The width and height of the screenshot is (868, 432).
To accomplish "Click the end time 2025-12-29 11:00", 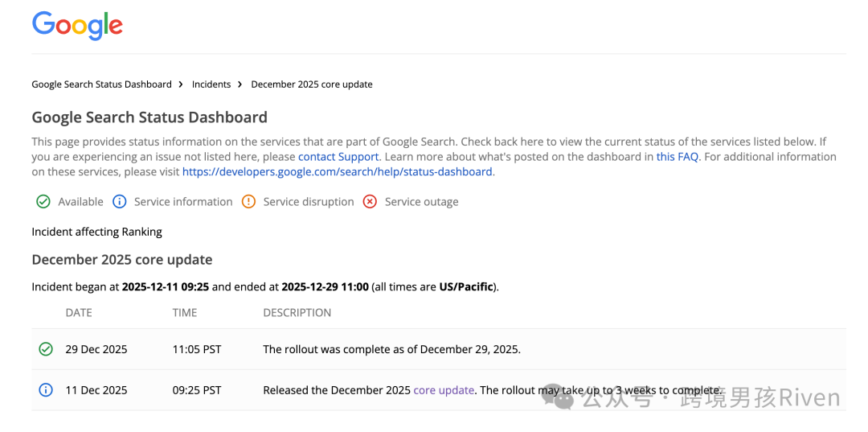I will click(x=325, y=287).
